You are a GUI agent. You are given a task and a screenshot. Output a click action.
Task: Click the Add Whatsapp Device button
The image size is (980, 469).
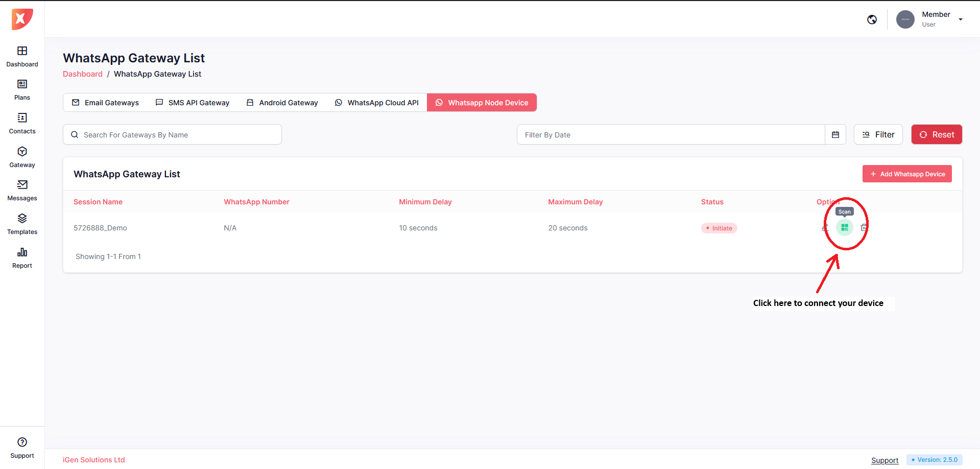point(907,174)
